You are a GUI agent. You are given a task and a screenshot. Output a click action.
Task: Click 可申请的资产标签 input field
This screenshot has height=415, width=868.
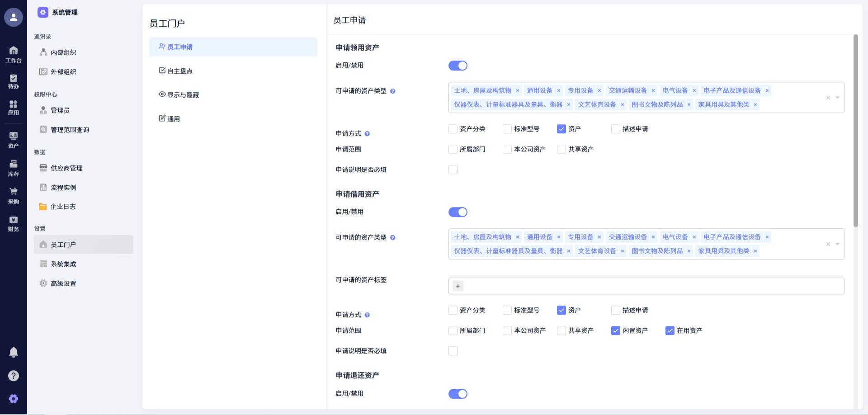(x=646, y=286)
